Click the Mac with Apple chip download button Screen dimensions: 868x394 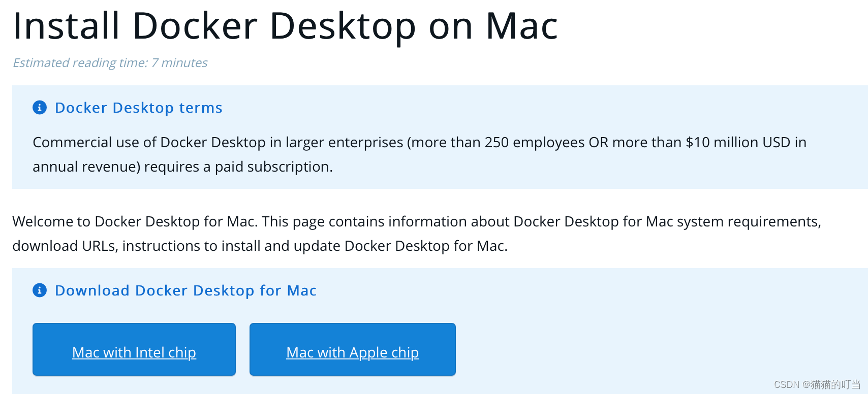click(352, 349)
